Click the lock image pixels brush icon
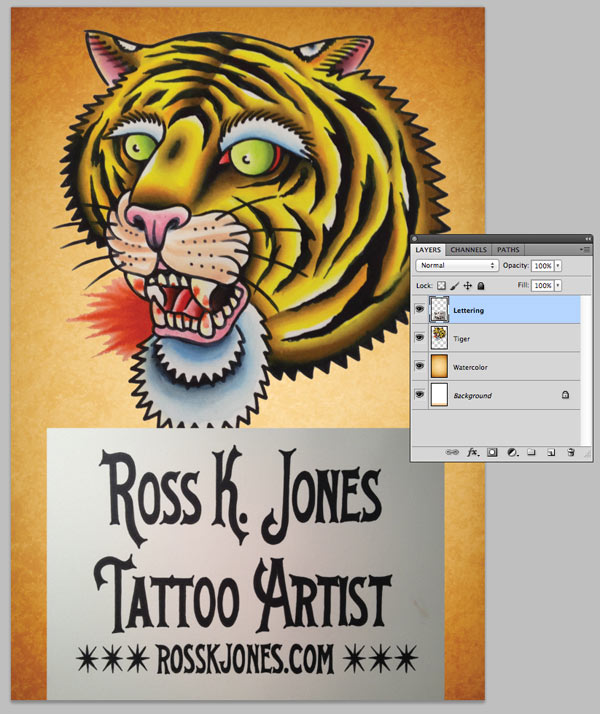 [455, 286]
